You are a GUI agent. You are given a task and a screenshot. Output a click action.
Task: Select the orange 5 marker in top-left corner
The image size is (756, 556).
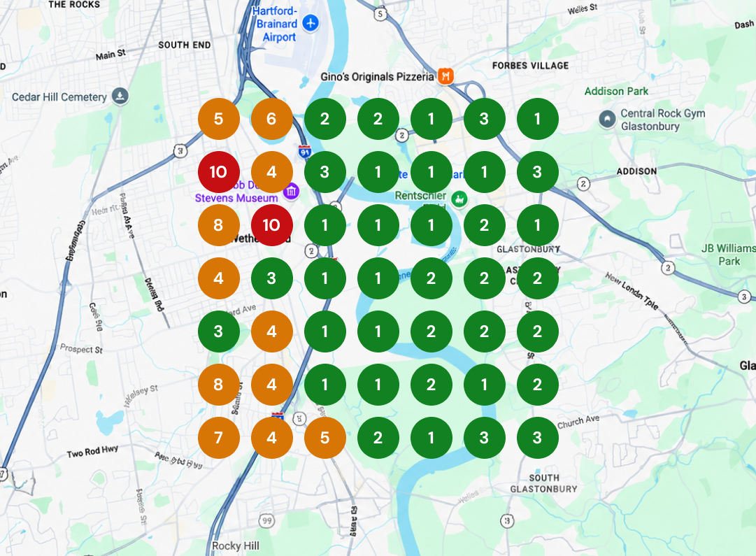(218, 119)
